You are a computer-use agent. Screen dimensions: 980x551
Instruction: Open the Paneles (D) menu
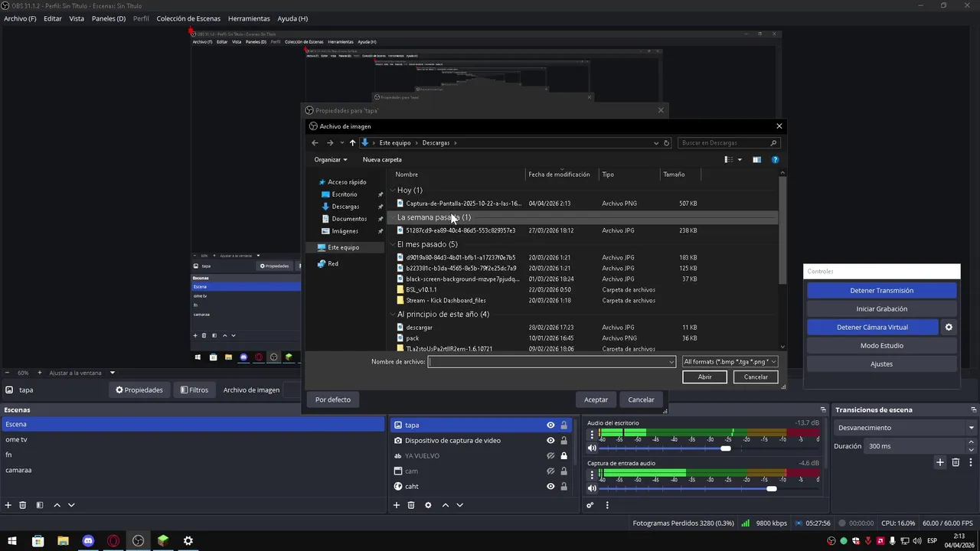click(x=109, y=18)
